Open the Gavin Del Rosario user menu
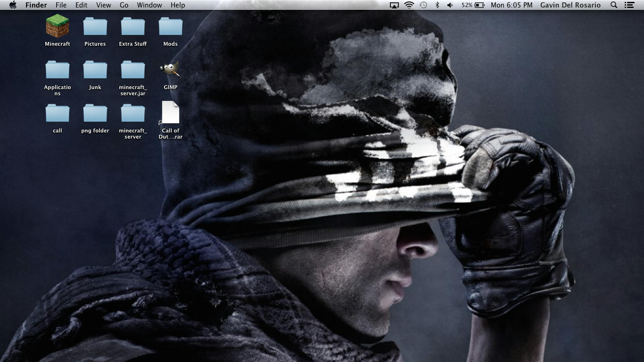Viewport: 644px width, 362px height. [570, 5]
